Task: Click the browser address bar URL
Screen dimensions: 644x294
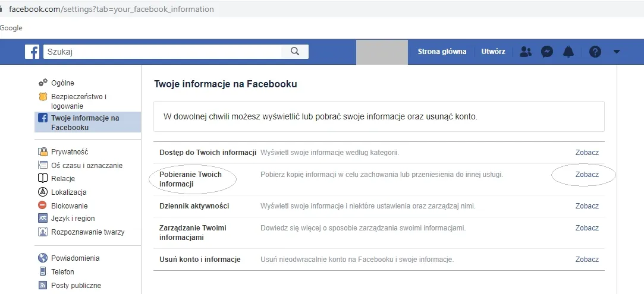Action: tap(111, 9)
